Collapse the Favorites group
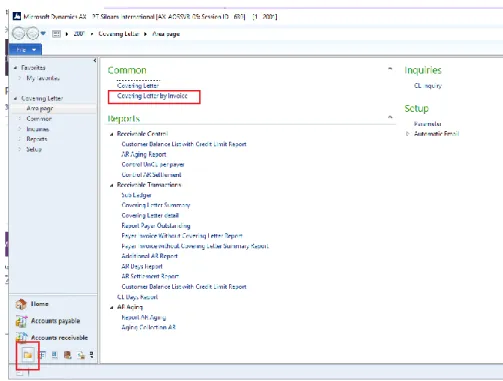This screenshot has width=503, height=381. click(x=15, y=68)
